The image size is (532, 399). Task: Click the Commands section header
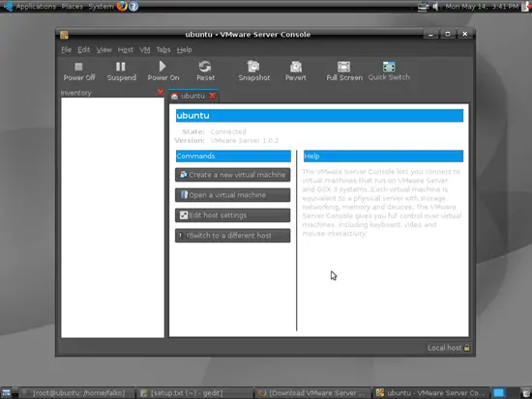[233, 156]
